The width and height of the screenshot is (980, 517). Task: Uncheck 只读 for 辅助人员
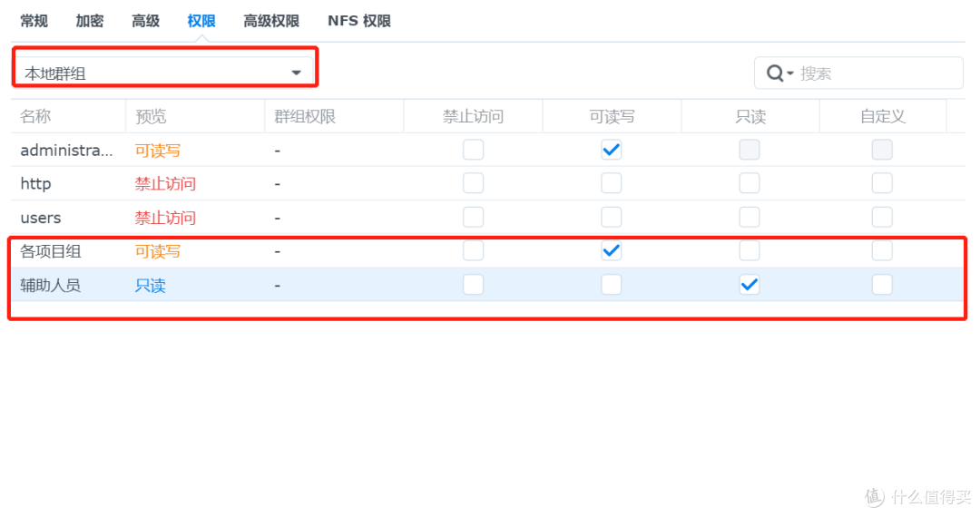click(750, 285)
